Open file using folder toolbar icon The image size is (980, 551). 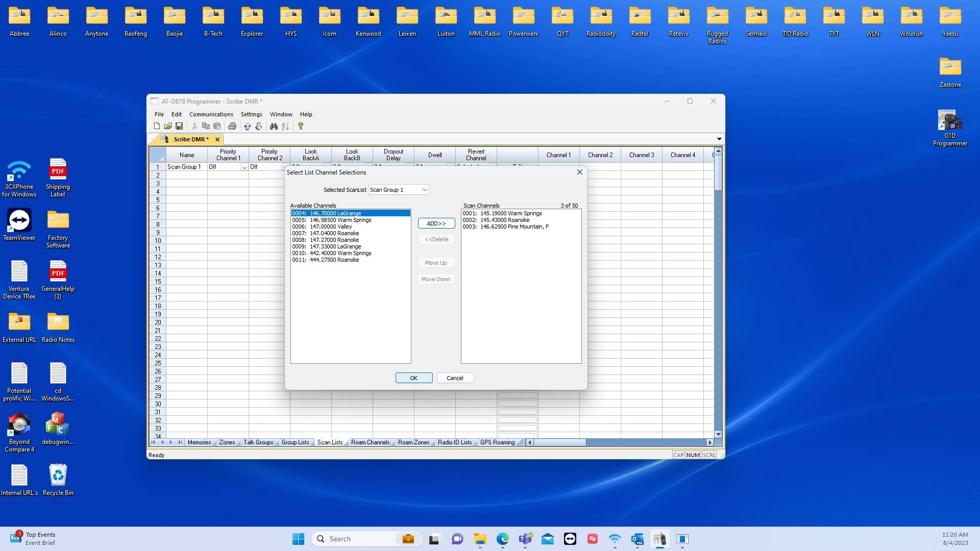(x=168, y=126)
